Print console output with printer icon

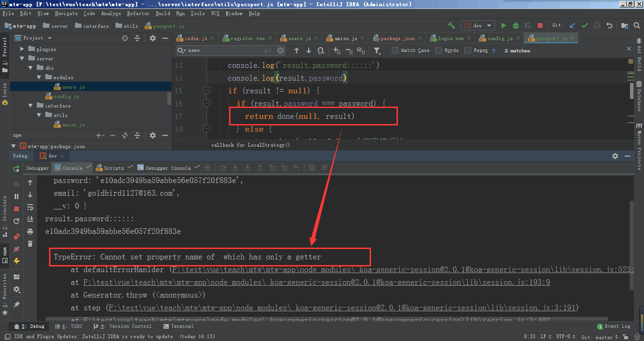click(x=30, y=231)
